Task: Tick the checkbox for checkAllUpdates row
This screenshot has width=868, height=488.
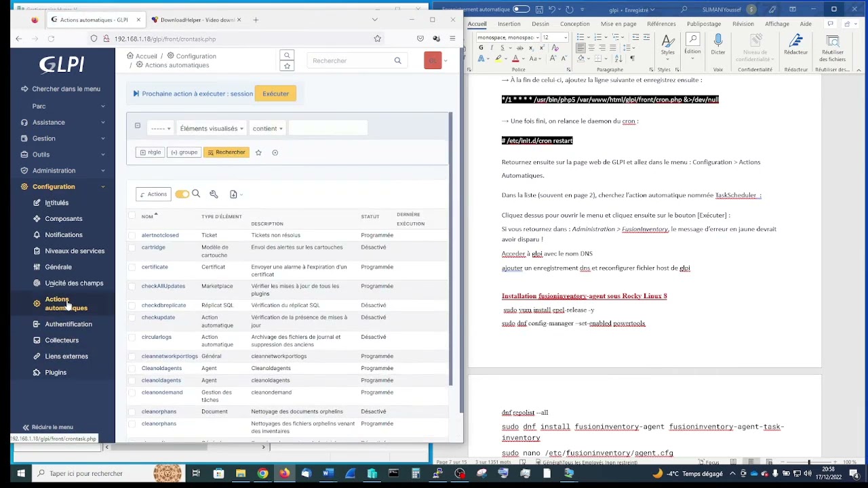Action: tap(132, 286)
